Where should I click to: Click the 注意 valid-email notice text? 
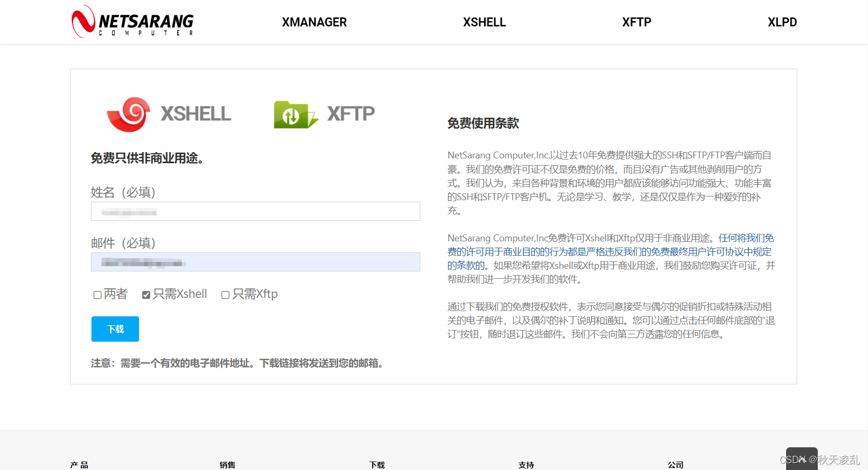coord(237,363)
